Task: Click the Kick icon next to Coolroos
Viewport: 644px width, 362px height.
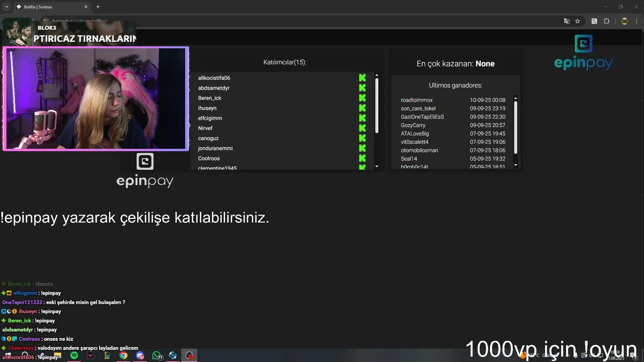Action: [362, 158]
